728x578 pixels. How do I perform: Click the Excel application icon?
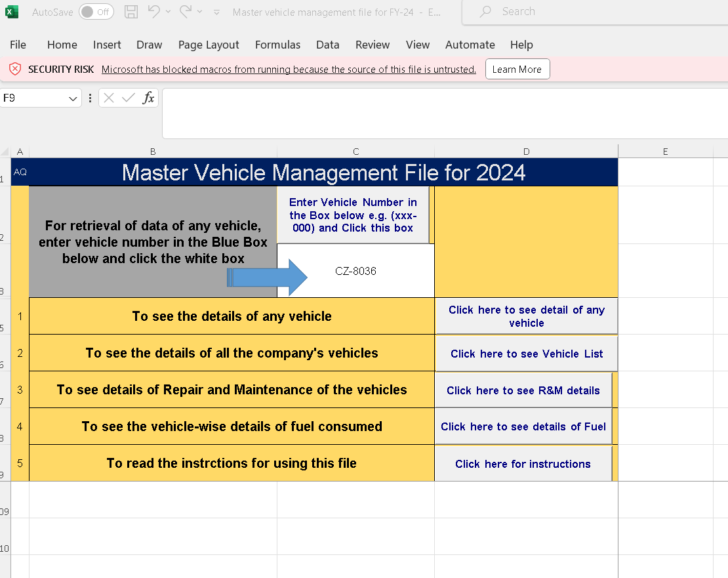(12, 12)
